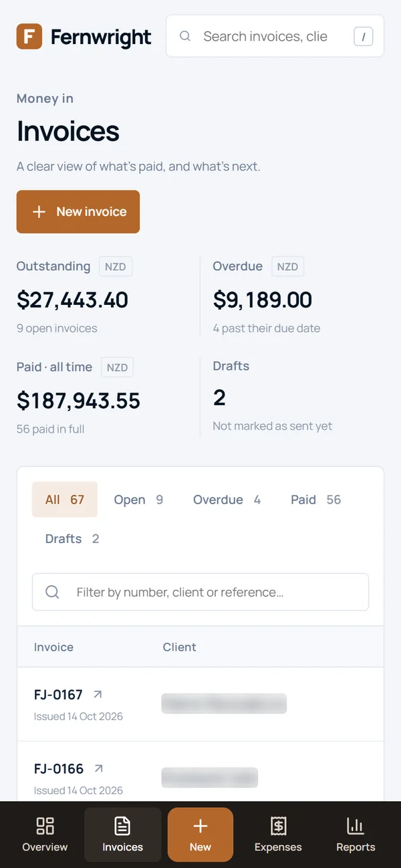Click the plus icon on New invoice

coord(39,211)
